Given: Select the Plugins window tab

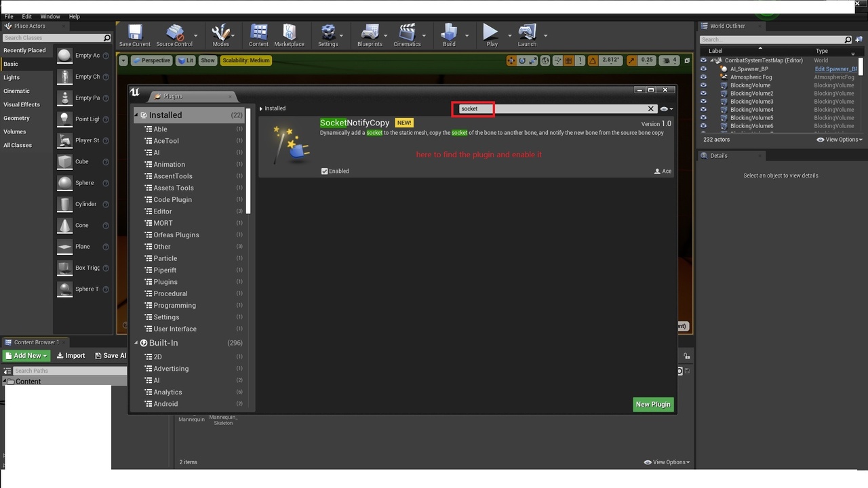Looking at the screenshot, I should (x=191, y=96).
